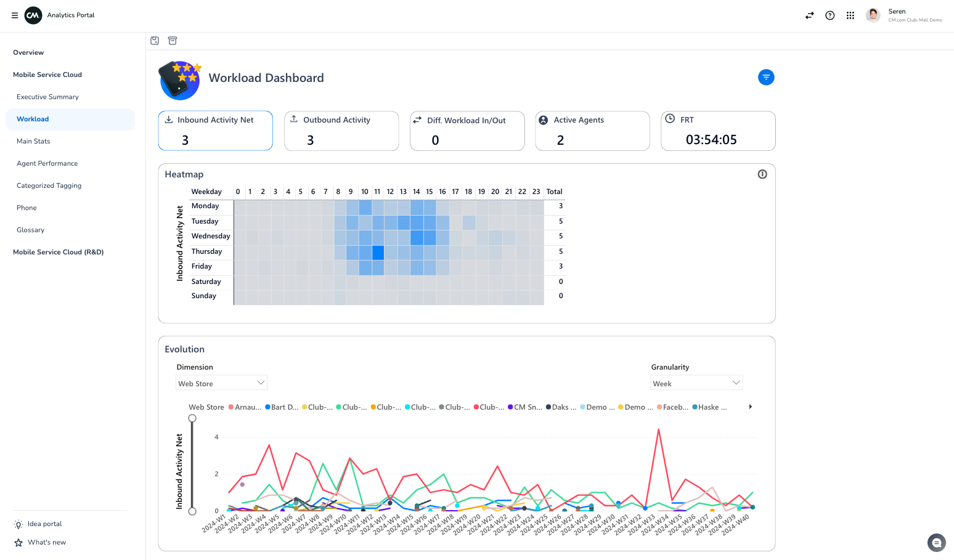Show Heatmap info icon details
This screenshot has width=954, height=560.
pyautogui.click(x=762, y=174)
